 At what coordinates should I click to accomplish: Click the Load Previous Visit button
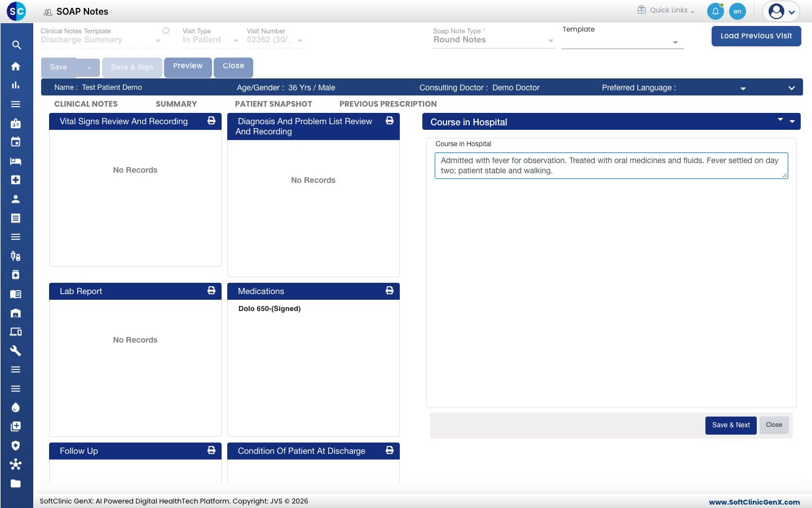pos(756,36)
